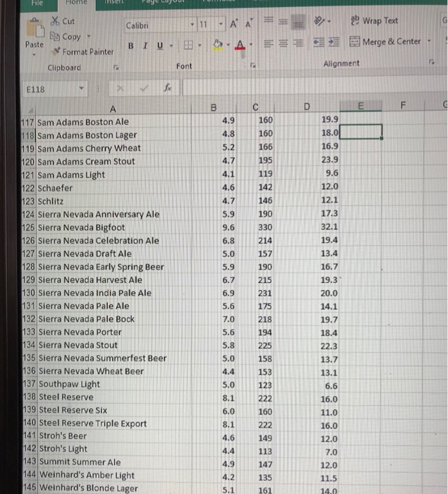Open the Fill Color dropdown arrow

(x=228, y=44)
